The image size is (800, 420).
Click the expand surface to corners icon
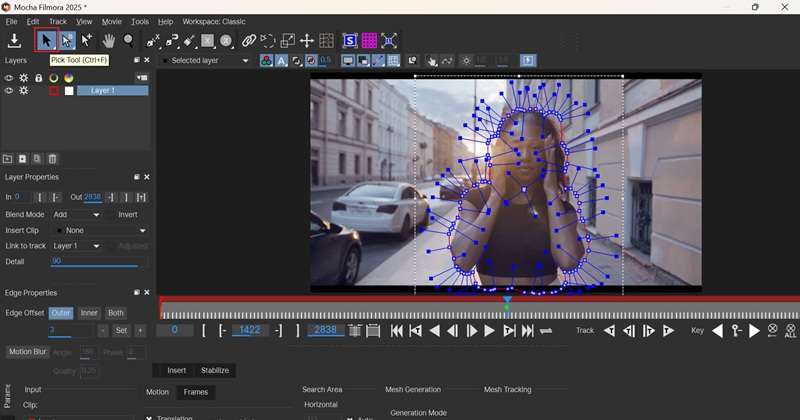click(389, 40)
